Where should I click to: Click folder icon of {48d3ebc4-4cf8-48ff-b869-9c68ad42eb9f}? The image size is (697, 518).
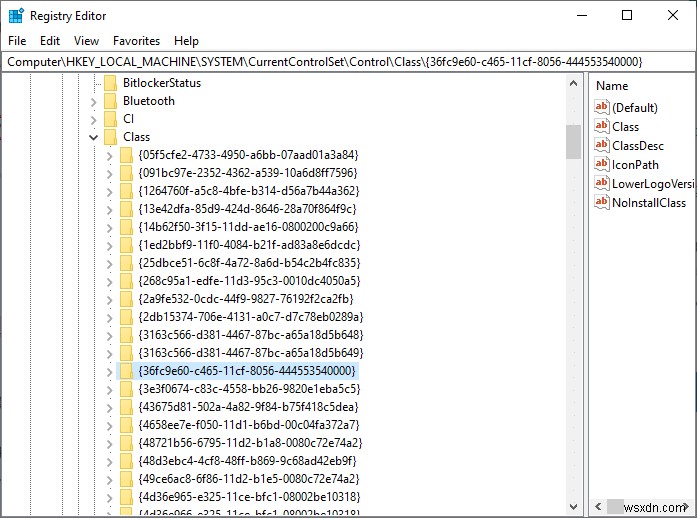(x=126, y=461)
